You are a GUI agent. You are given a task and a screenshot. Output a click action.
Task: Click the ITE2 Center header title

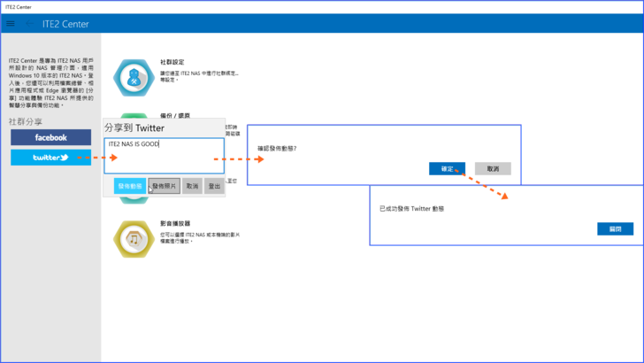tap(65, 24)
